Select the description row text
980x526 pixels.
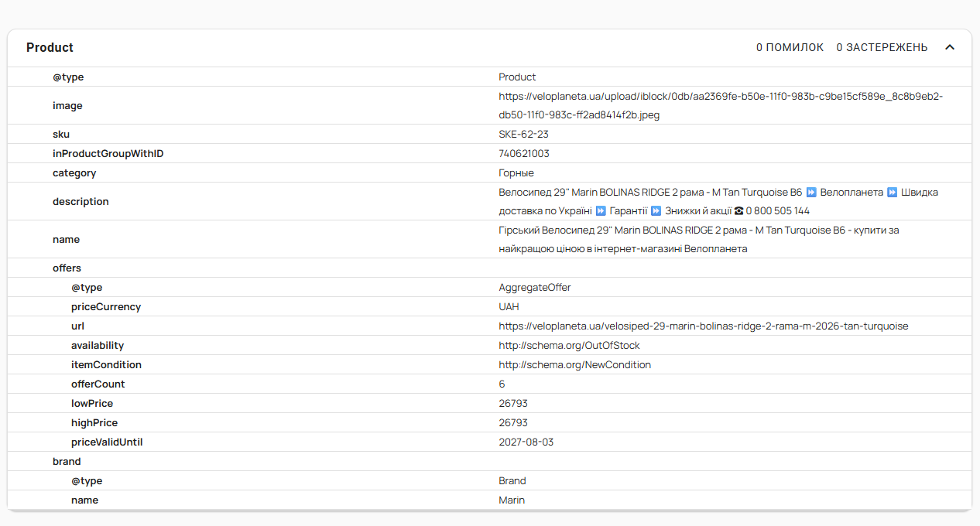click(718, 201)
